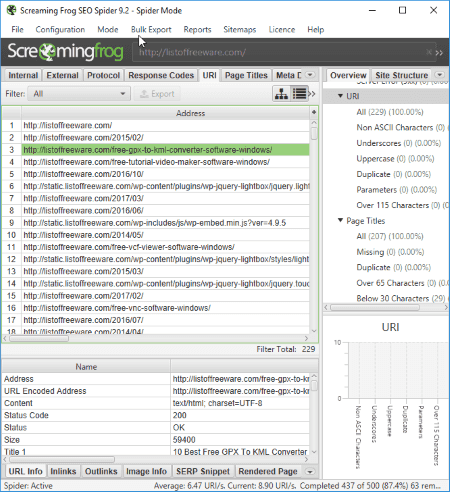Select Missing (0) under Page Titles

coord(390,252)
